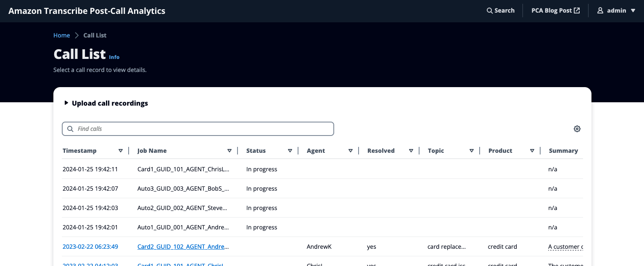Select the 2024-01-25 19:42:01 timestamp cell

coord(90,227)
